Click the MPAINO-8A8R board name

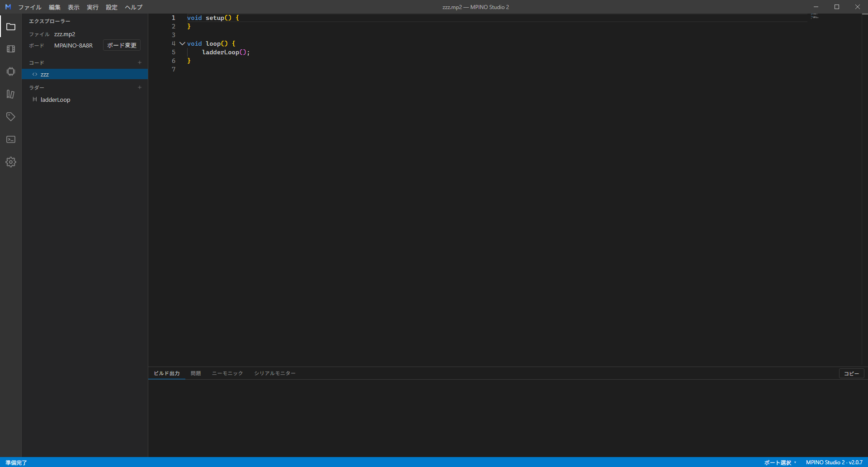tap(73, 46)
